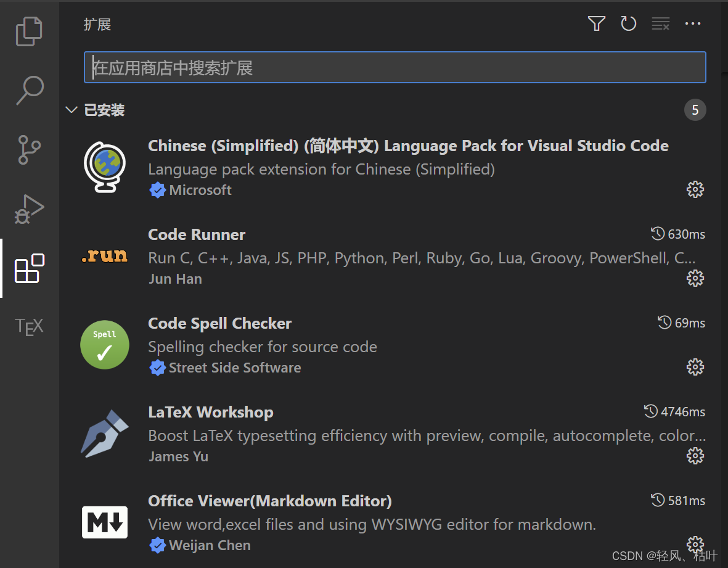This screenshot has width=728, height=568.
Task: Focus the extension marketplace search box
Action: [x=395, y=67]
